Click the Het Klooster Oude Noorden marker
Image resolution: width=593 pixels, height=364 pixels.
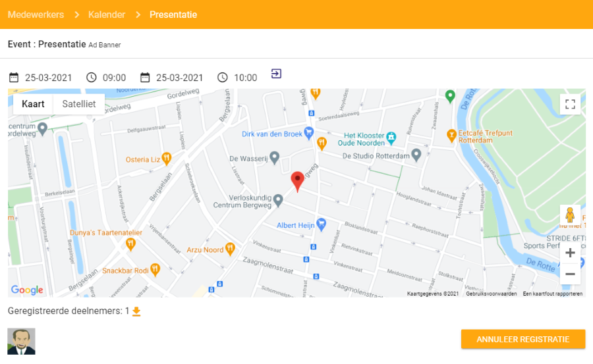click(391, 138)
